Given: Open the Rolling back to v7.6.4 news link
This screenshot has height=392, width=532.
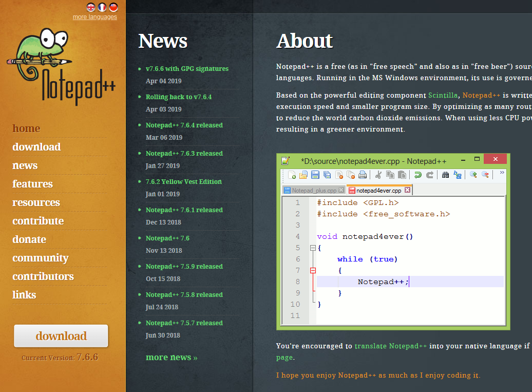Looking at the screenshot, I should point(179,97).
